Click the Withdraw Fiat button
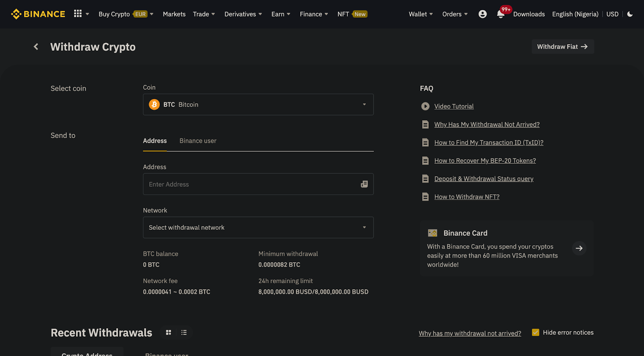This screenshot has width=644, height=356. 563,47
